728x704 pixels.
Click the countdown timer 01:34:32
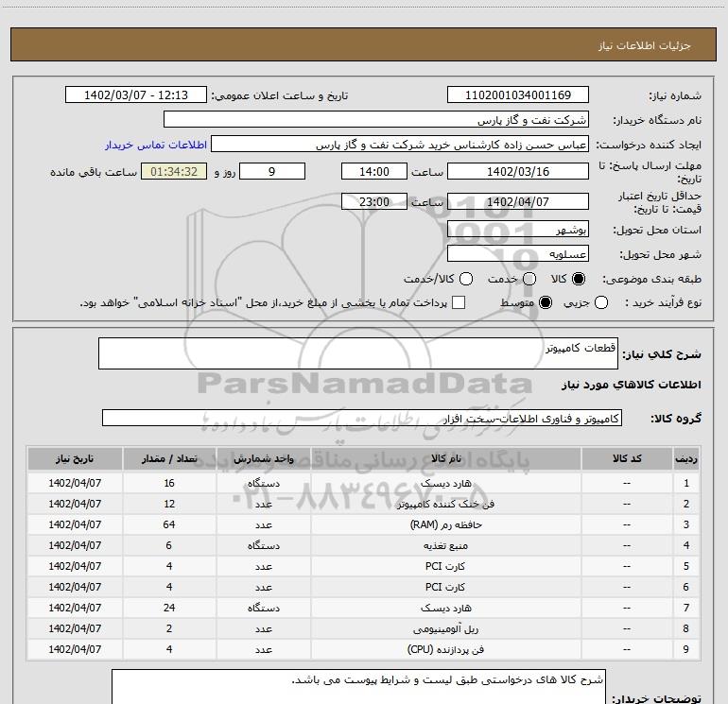click(174, 171)
